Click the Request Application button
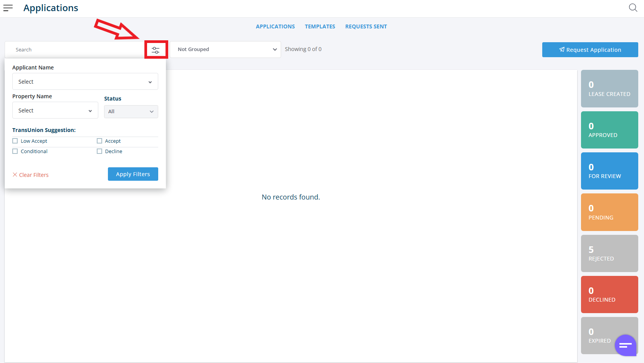644x363 pixels. pos(590,50)
